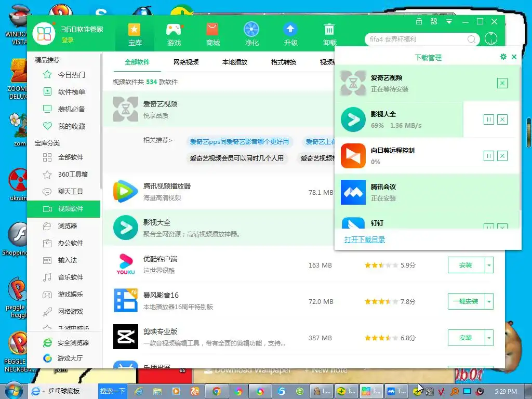Open the 净化 cleanup section
532x399 pixels.
(x=251, y=35)
